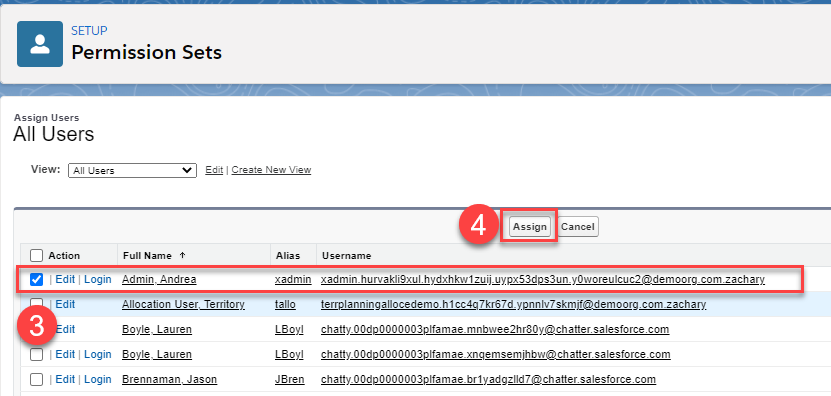831x396 pixels.
Task: Open the View dropdown showing All Users
Action: (132, 170)
